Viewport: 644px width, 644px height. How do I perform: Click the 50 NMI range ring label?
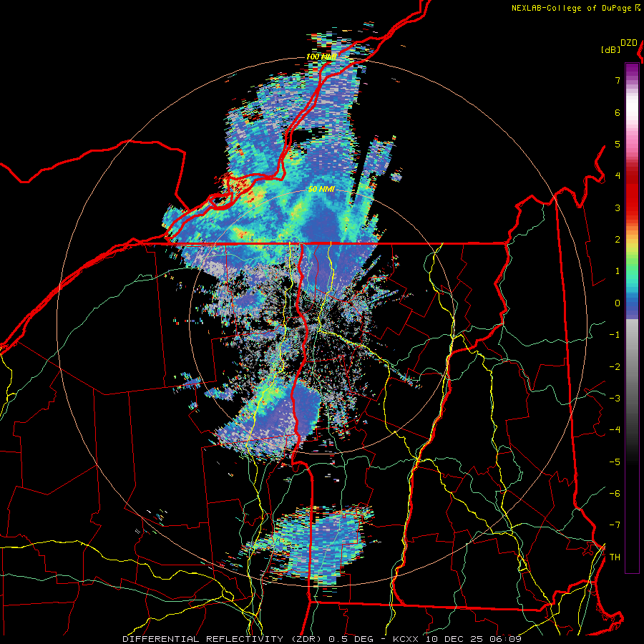[x=321, y=190]
